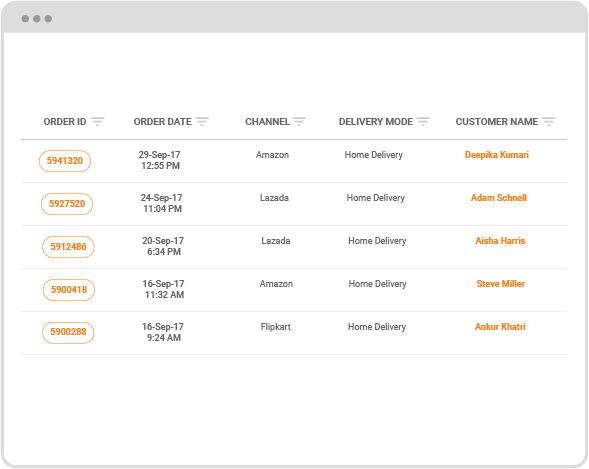Open the Customer Name filter icon
Viewport: 589px width, 469px height.
tap(549, 122)
